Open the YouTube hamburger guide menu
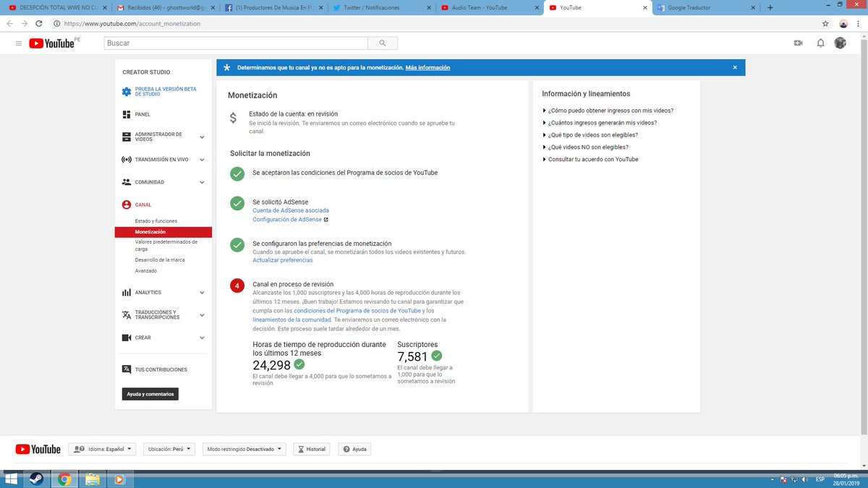 [x=18, y=43]
